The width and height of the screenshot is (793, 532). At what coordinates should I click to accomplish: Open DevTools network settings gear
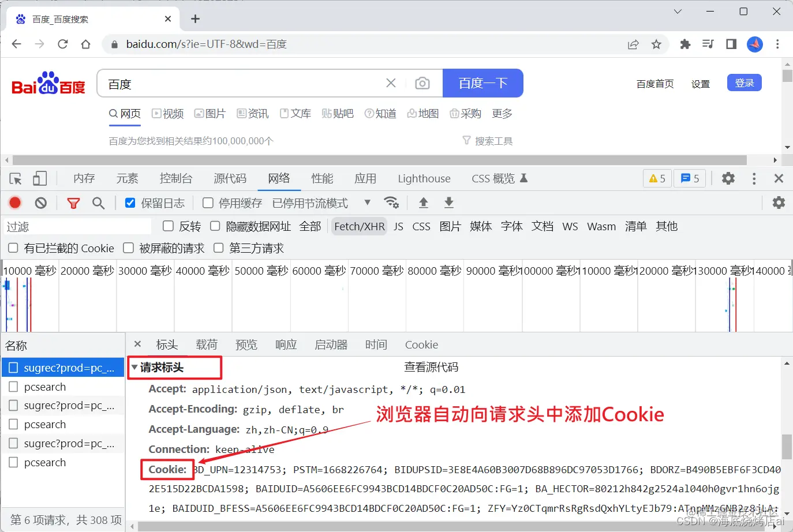pos(779,203)
